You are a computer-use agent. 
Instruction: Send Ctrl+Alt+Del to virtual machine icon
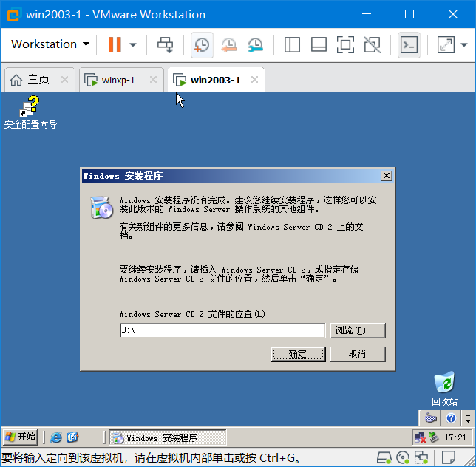point(166,45)
